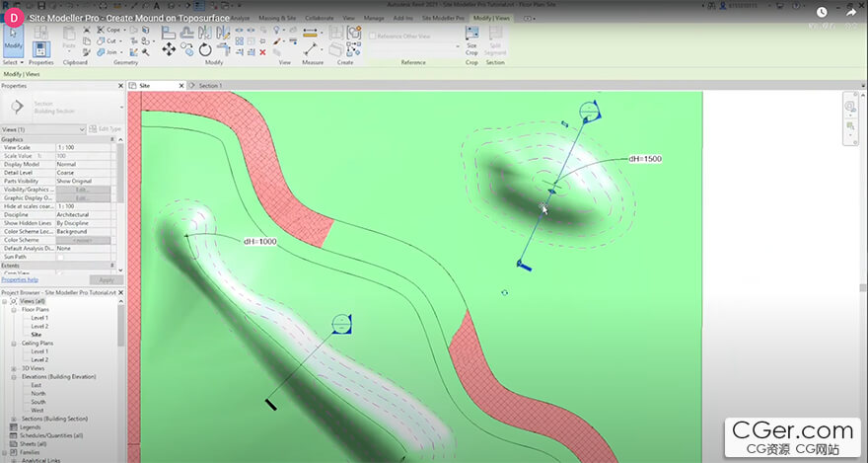Toggle the Sun Path checkbox
The image size is (868, 463).
pyautogui.click(x=60, y=257)
